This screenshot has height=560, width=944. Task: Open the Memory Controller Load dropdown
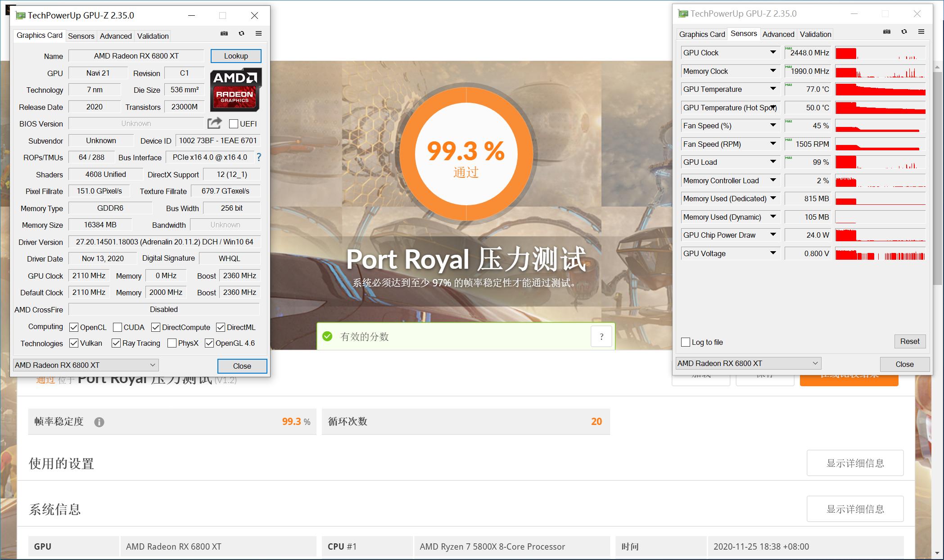tap(772, 180)
